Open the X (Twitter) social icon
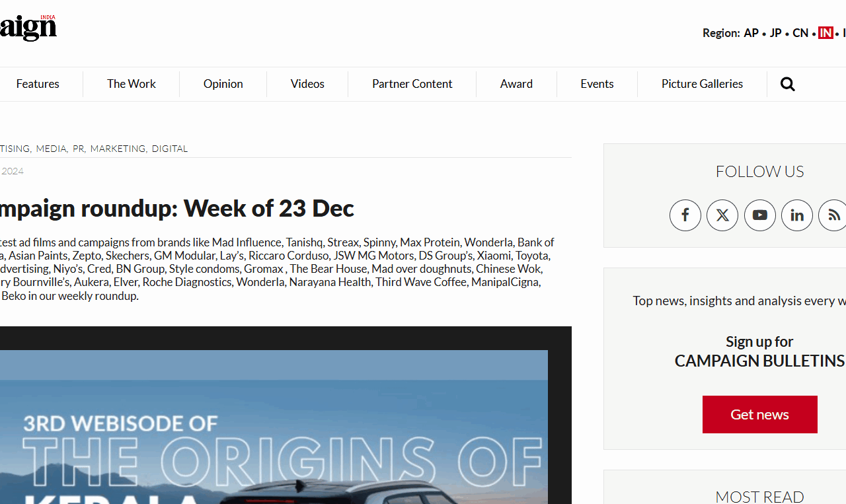The width and height of the screenshot is (846, 504). pyautogui.click(x=722, y=215)
